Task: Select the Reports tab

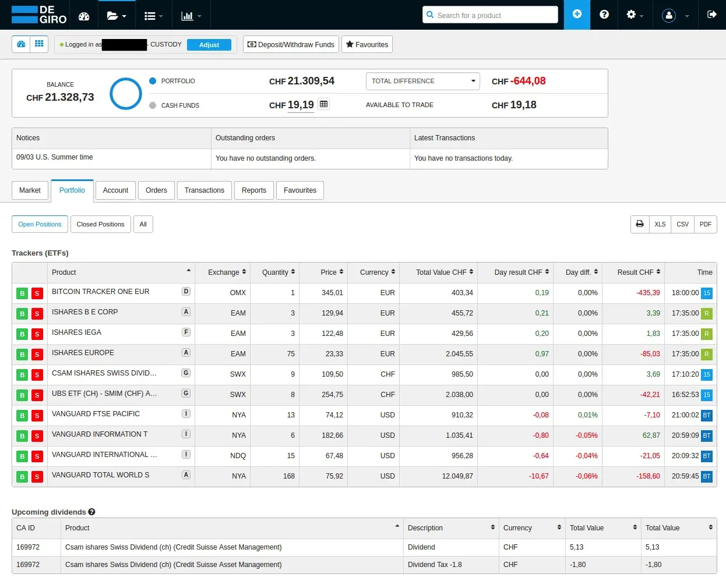Action: click(x=254, y=190)
